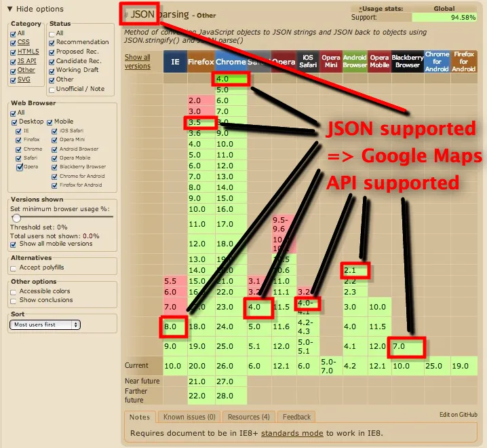This screenshot has height=448, width=487.
Task: Uncheck the Firefox browser checkbox
Action: [x=18, y=141]
